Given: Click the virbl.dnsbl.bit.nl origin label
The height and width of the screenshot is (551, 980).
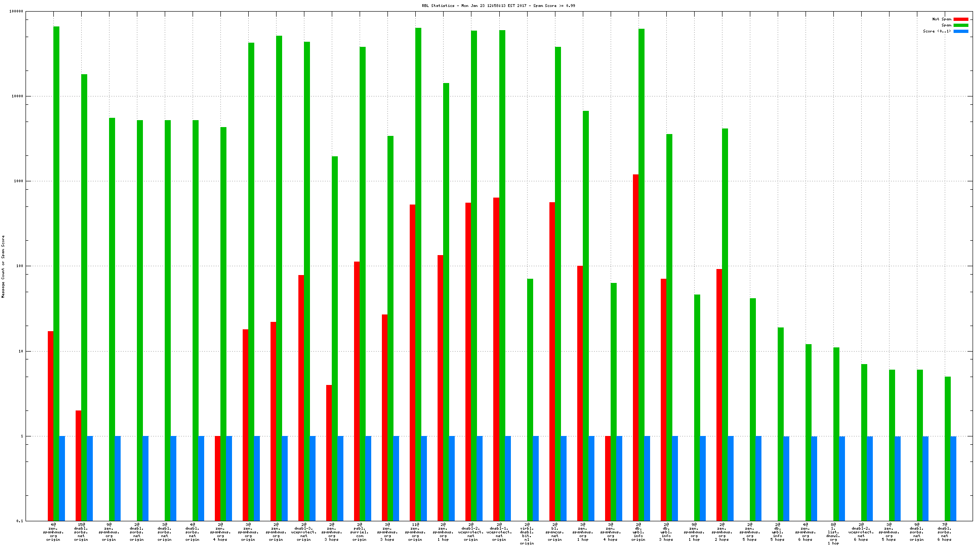Looking at the screenshot, I should pos(527,534).
